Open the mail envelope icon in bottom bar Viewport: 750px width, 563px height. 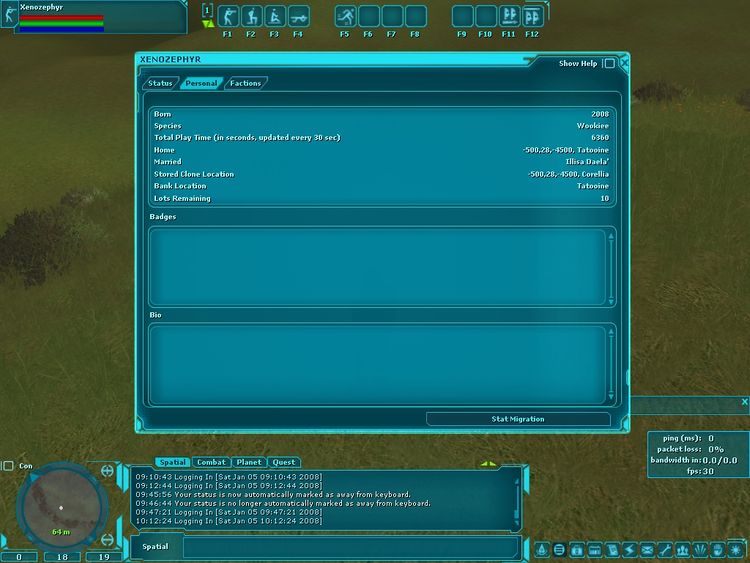[x=647, y=550]
